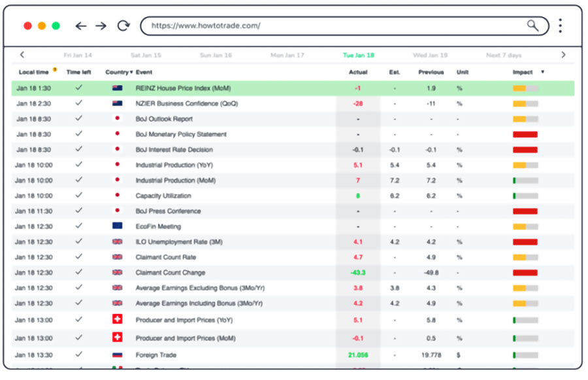Click previous value -49.8 on Claimant Count Change

click(431, 273)
